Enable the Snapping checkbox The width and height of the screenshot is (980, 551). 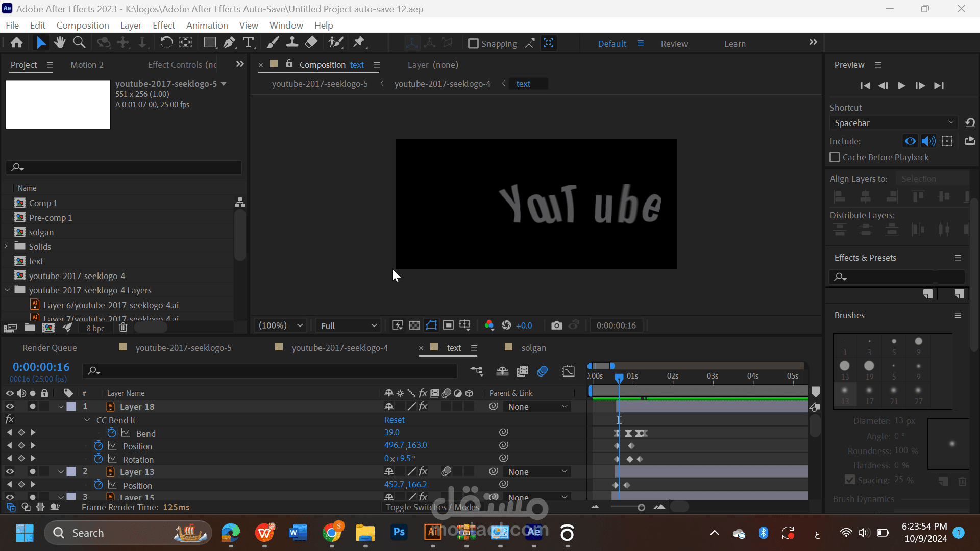click(x=473, y=44)
